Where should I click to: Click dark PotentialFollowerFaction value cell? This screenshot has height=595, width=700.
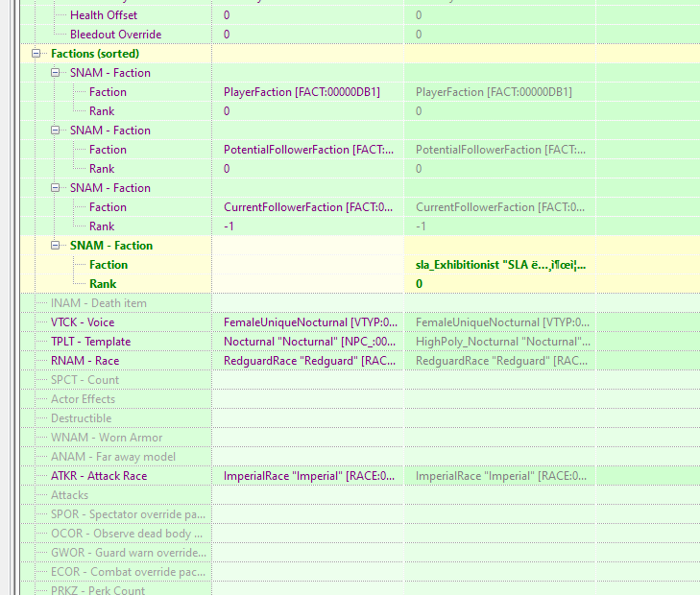click(308, 150)
